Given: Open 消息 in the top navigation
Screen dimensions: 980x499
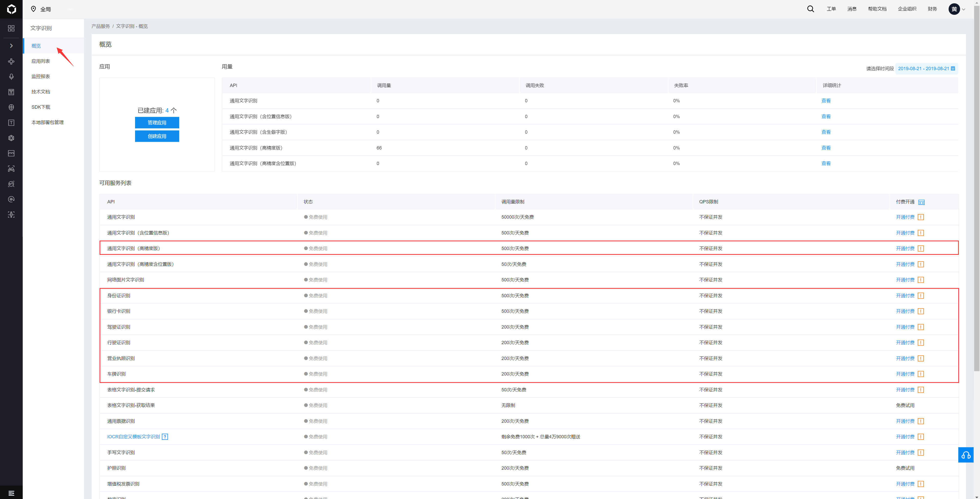Looking at the screenshot, I should [x=852, y=9].
